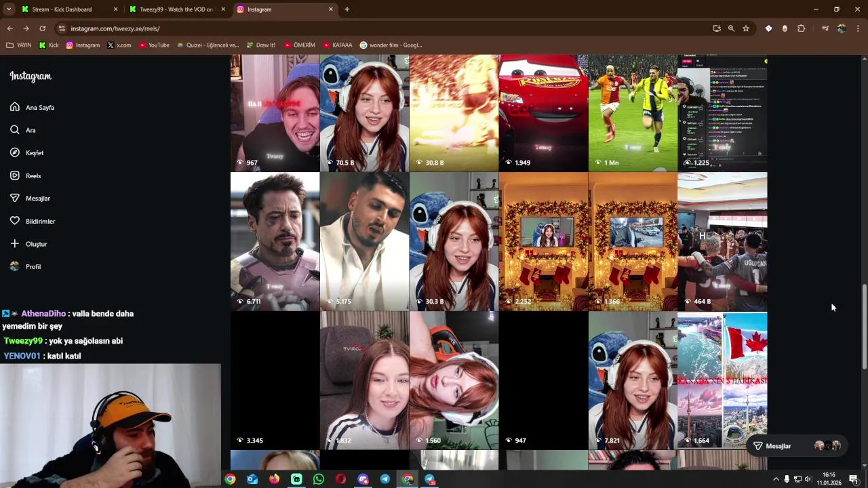The width and height of the screenshot is (868, 488).
Task: Open the reel with 464 B views
Action: 722,241
